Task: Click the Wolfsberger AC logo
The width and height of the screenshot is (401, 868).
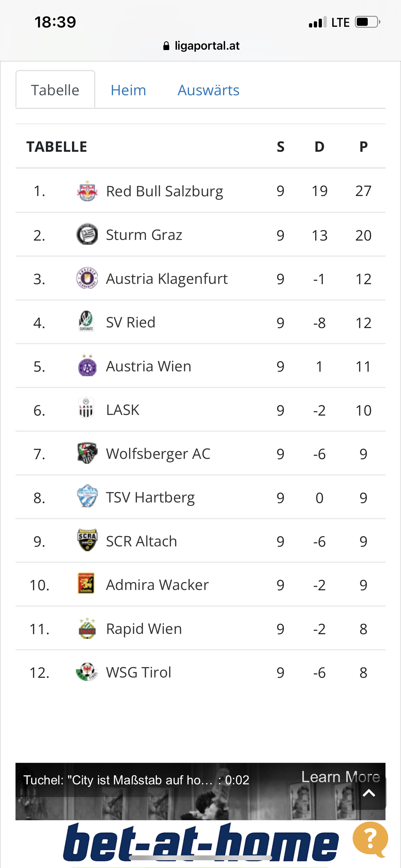Action: [x=87, y=453]
